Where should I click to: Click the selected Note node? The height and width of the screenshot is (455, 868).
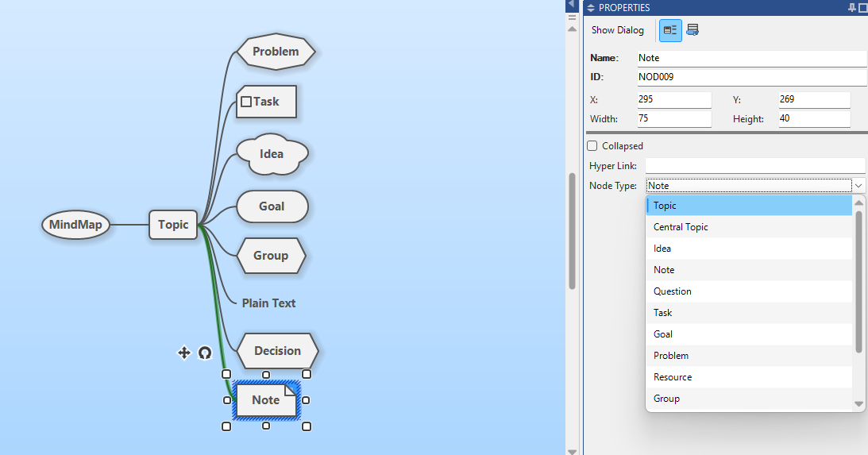[x=266, y=399]
